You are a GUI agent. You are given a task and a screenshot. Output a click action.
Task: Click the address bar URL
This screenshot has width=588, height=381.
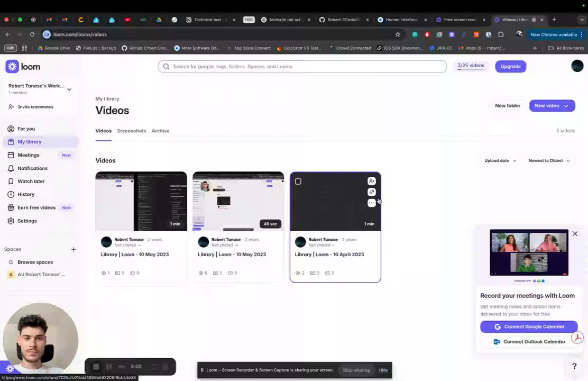click(80, 34)
